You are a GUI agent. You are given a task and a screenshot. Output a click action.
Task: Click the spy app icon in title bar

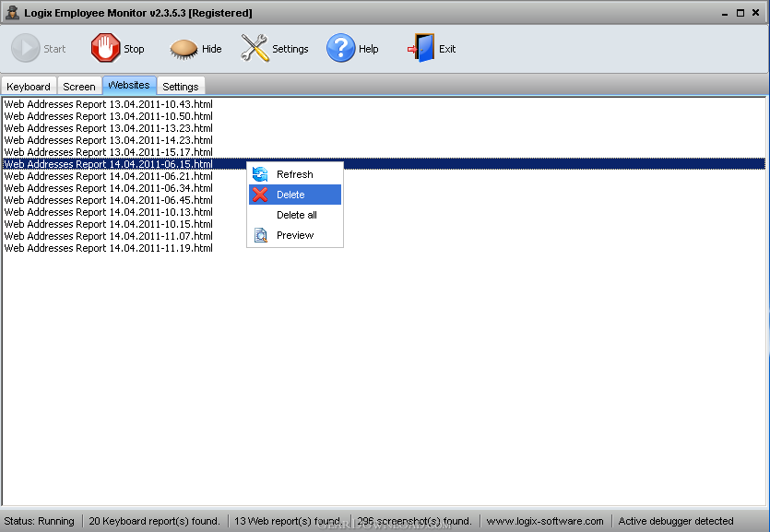pos(12,13)
